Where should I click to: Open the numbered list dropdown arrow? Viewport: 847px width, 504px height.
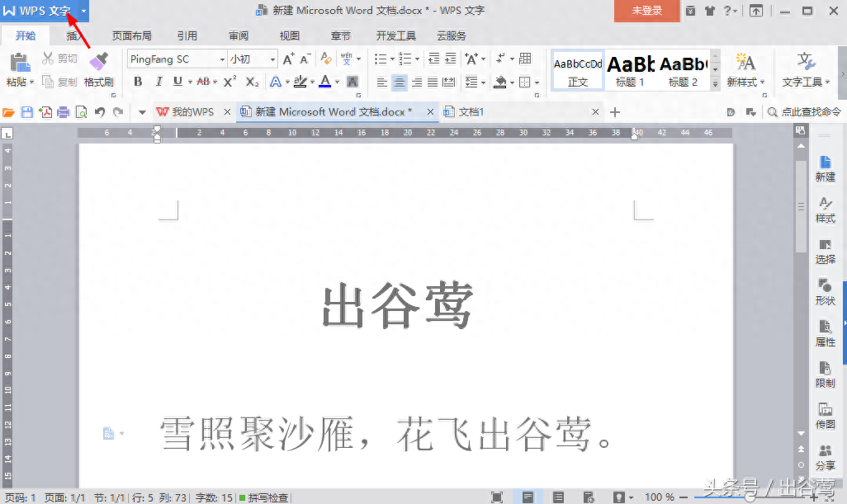(x=417, y=59)
